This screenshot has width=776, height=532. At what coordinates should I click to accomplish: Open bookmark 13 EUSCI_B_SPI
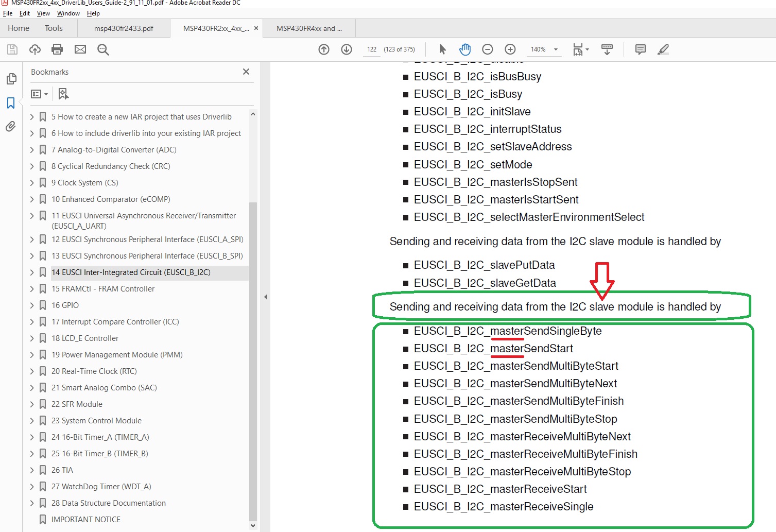[147, 256]
